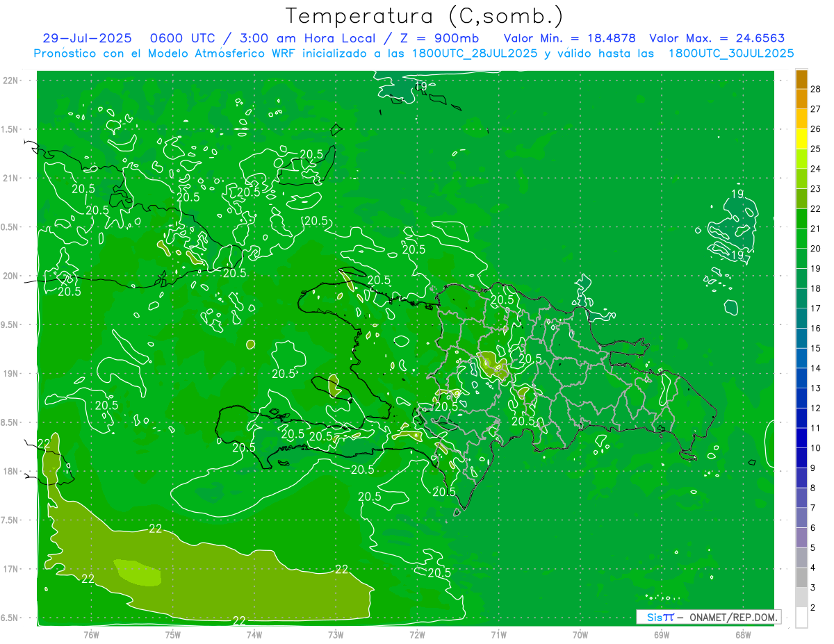Click the longitude axis label 74W

(254, 634)
